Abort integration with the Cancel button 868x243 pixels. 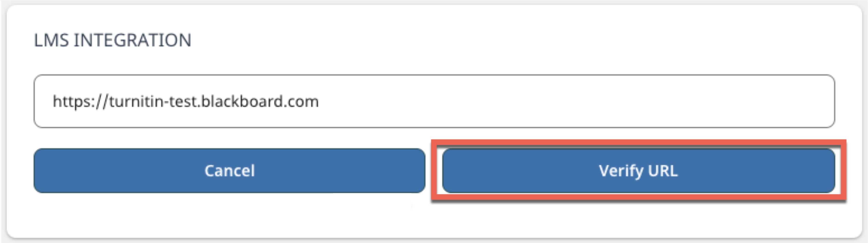(229, 171)
